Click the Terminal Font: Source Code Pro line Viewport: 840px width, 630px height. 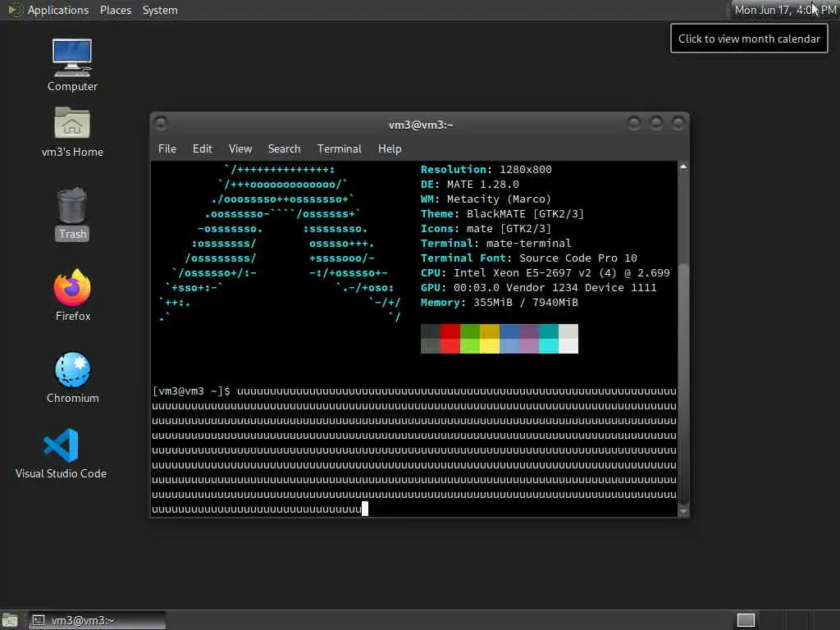tap(529, 258)
